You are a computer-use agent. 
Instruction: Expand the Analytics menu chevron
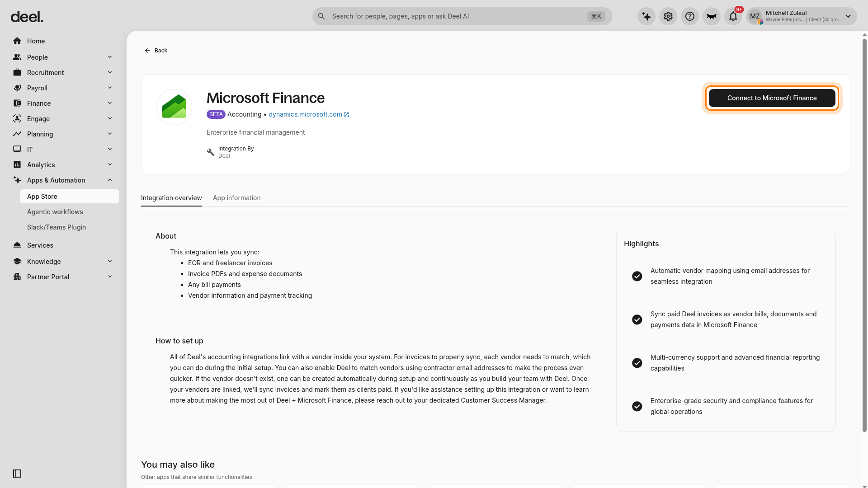click(x=110, y=164)
